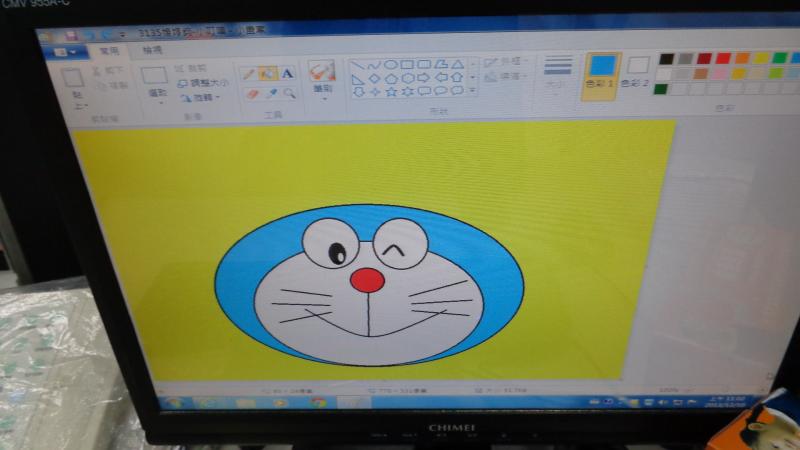
Task: Choose the orange palette color
Action: (742, 58)
